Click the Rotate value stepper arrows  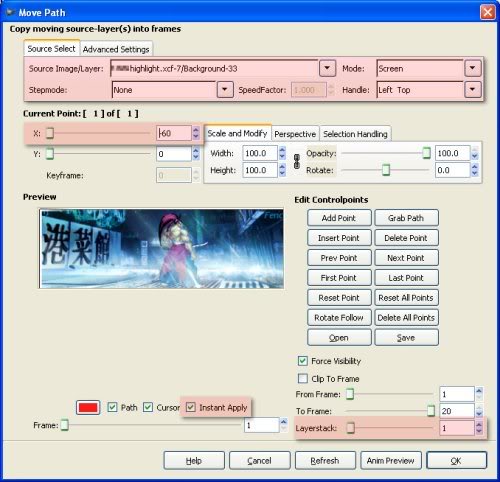pos(474,170)
